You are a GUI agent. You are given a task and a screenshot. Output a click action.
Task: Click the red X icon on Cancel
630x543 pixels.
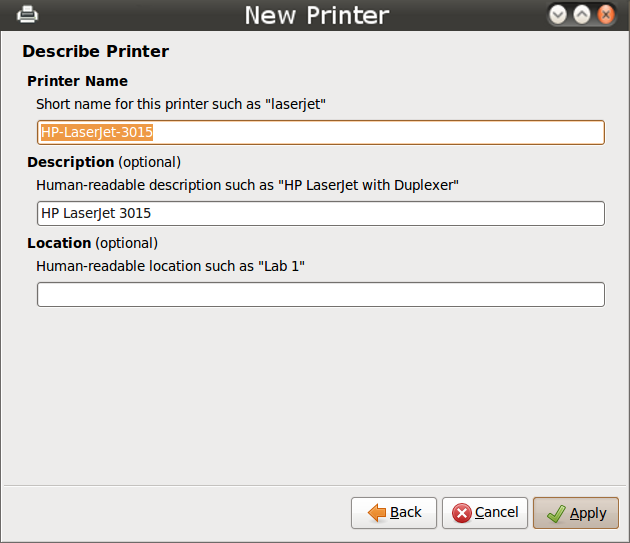click(462, 513)
